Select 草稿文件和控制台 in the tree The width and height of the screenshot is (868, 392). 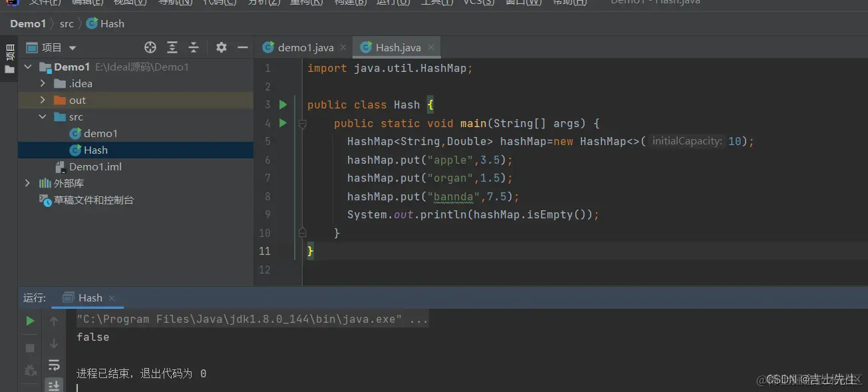(x=94, y=200)
